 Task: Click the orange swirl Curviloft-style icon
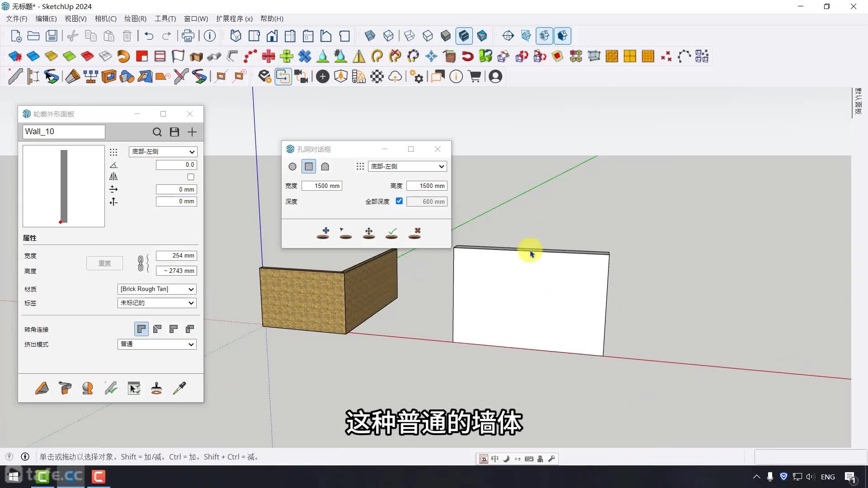123,56
